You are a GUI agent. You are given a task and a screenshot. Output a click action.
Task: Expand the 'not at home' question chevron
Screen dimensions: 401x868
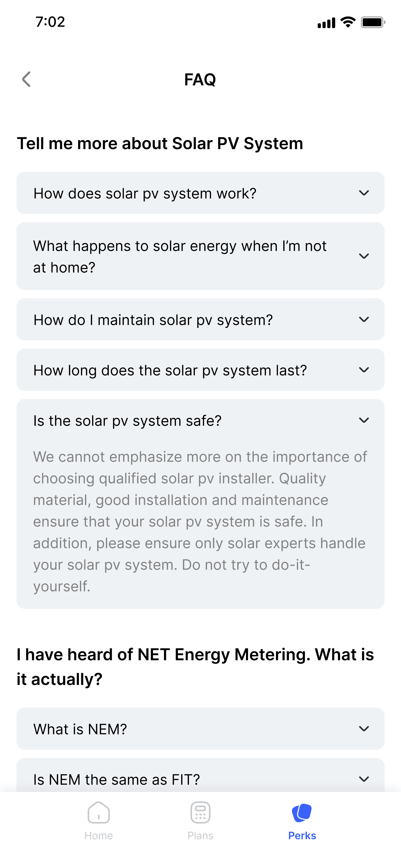tap(364, 256)
